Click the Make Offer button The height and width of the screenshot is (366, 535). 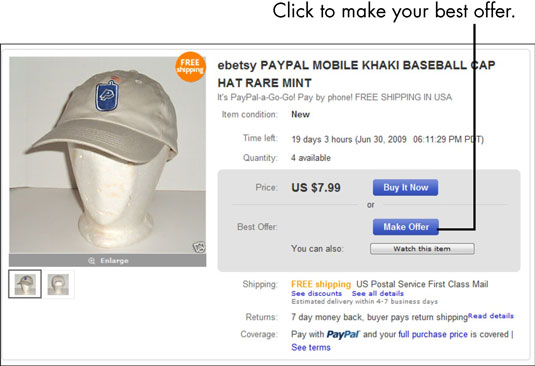coord(406,227)
